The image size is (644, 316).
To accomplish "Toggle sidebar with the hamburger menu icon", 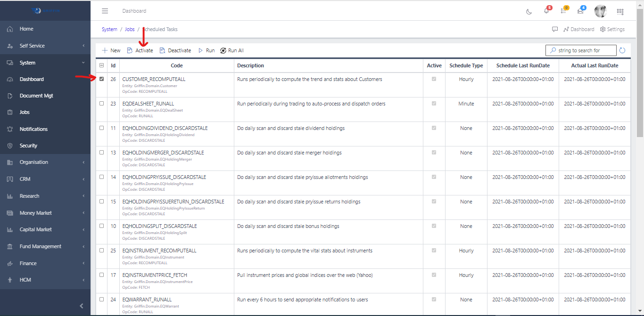I will click(x=105, y=11).
